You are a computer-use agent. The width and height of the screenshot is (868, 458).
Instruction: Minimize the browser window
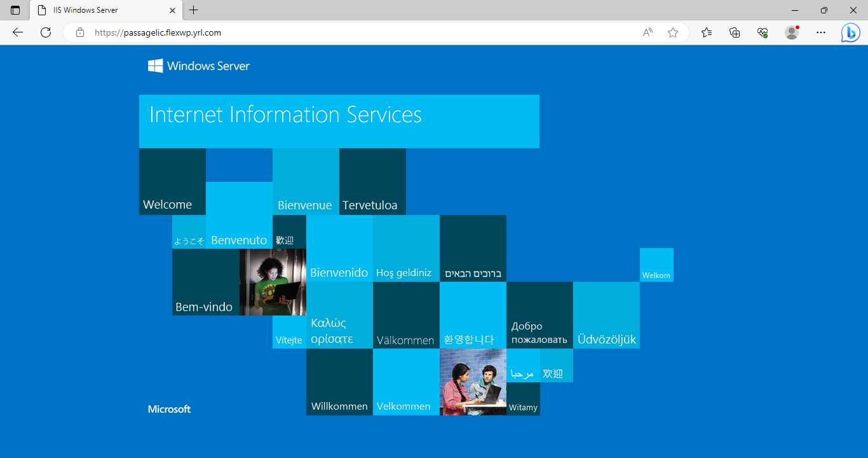(795, 10)
